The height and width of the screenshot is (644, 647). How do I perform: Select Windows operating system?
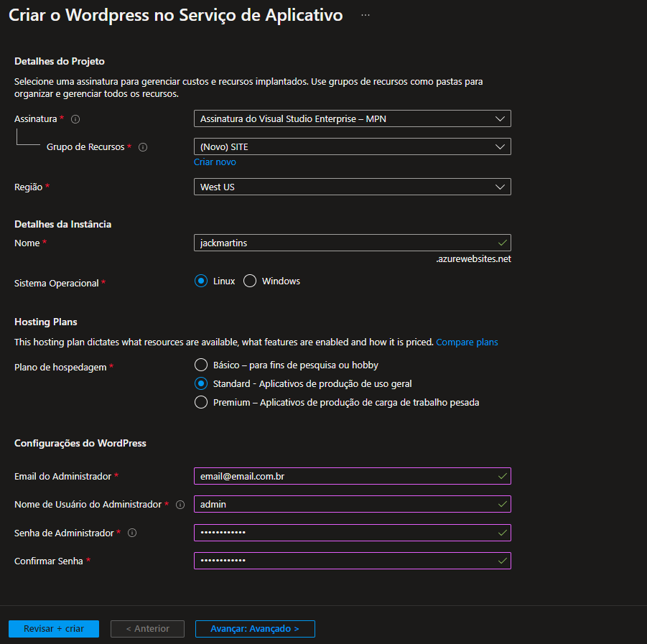pos(250,281)
